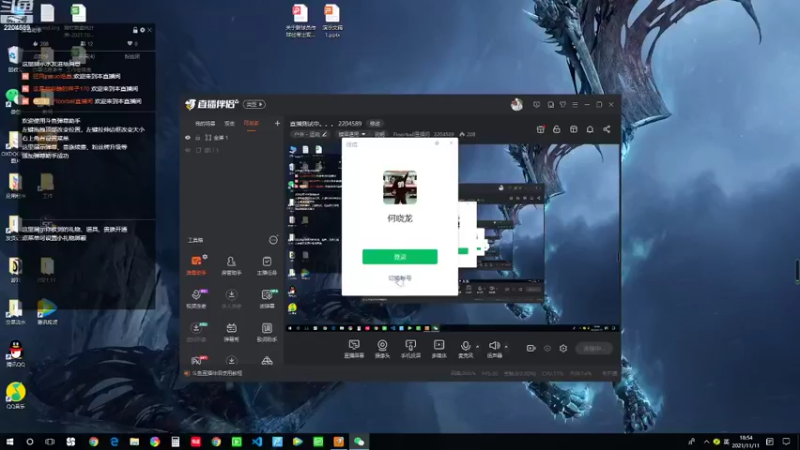Viewport: 800px width, 450px height.
Task: Expand the microphone options arrow
Action: pos(478,346)
